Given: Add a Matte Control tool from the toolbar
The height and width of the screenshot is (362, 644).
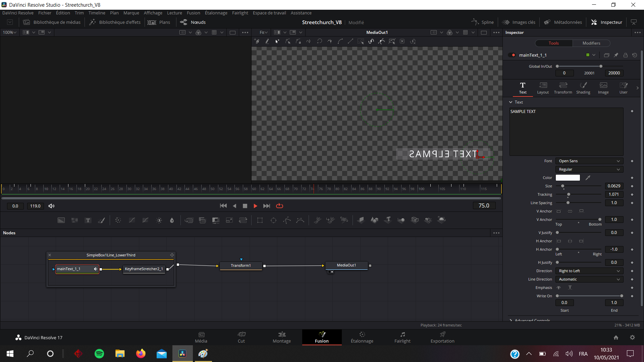Looking at the screenshot, I should [x=216, y=220].
